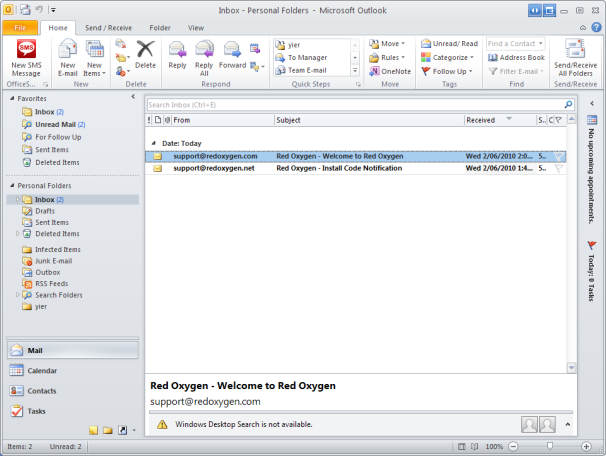Open Folder List icon in navigation pane
606x456 pixels.
(108, 430)
